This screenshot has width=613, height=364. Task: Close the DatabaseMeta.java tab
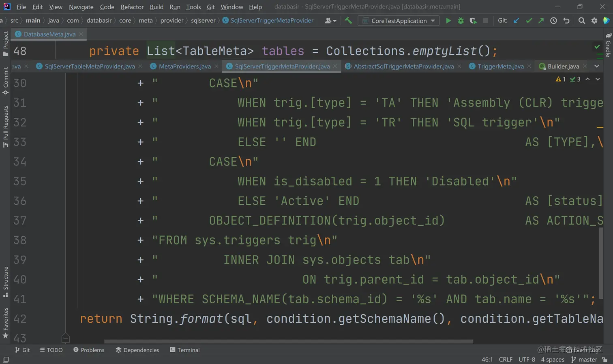coord(81,34)
